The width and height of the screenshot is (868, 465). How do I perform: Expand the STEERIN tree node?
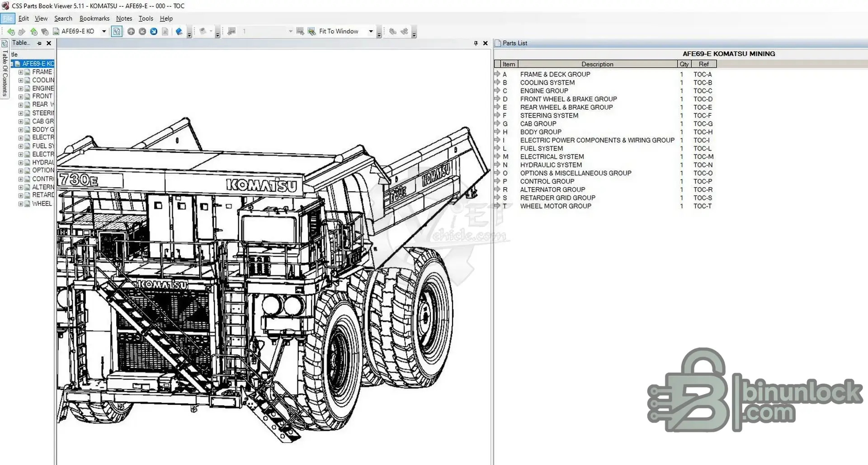point(21,113)
